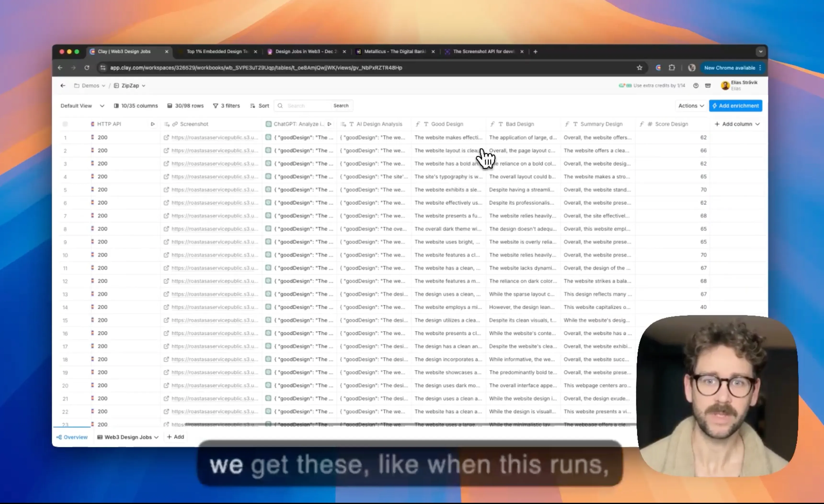Open the Chrome extensions puzzle icon
The height and width of the screenshot is (504, 824).
pyautogui.click(x=671, y=68)
